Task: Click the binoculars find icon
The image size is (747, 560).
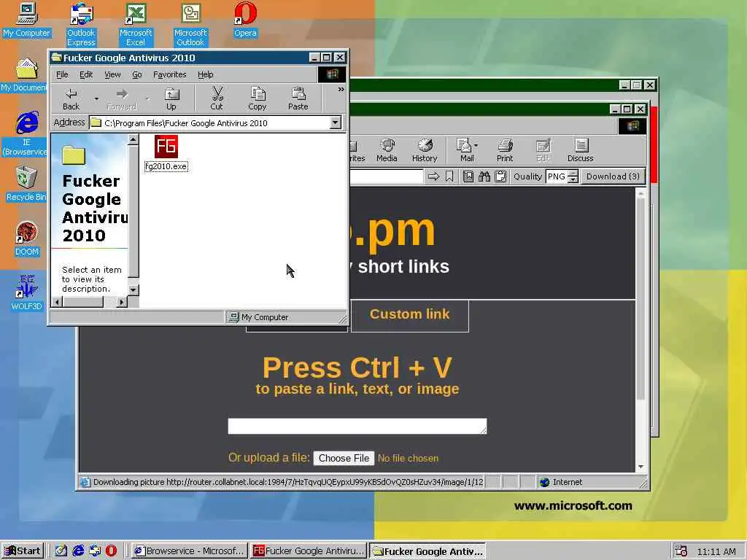Action: (484, 176)
